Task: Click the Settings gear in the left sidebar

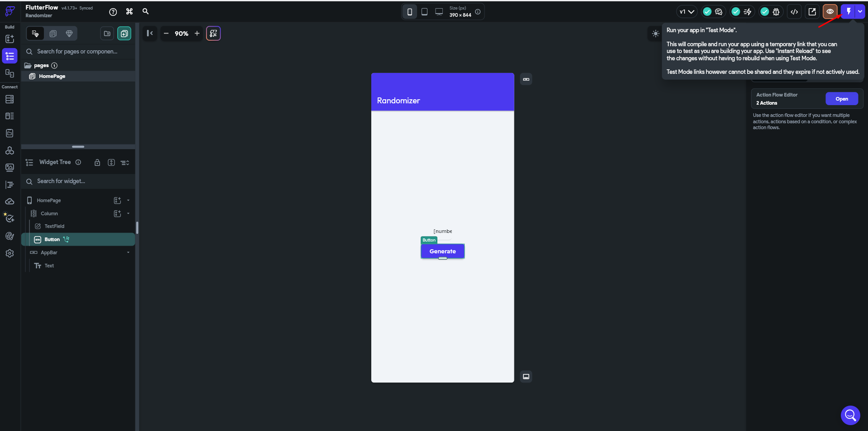Action: coord(10,253)
